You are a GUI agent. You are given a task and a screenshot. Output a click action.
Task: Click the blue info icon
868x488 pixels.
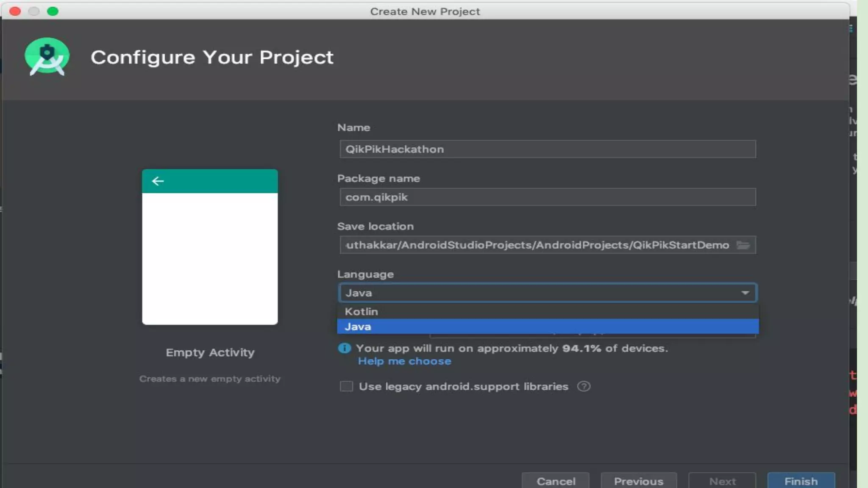(x=345, y=348)
